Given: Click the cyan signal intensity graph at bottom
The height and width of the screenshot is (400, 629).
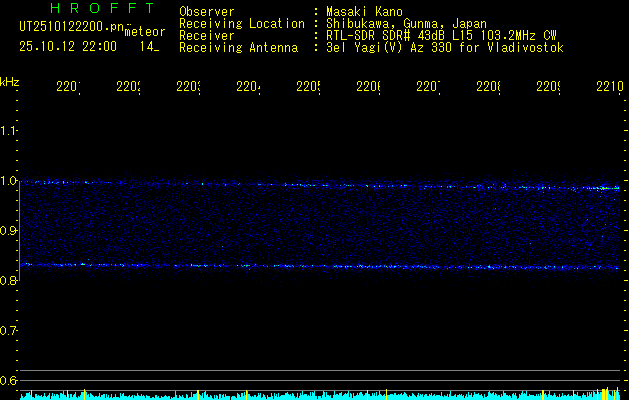Looking at the screenshot, I should 300,396.
